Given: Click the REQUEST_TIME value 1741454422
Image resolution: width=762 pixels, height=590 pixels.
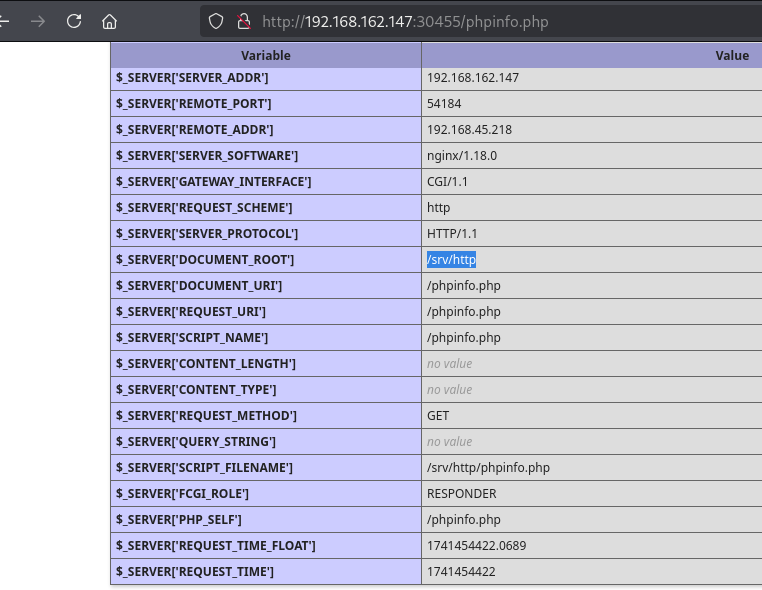Looking at the screenshot, I should coord(461,572).
